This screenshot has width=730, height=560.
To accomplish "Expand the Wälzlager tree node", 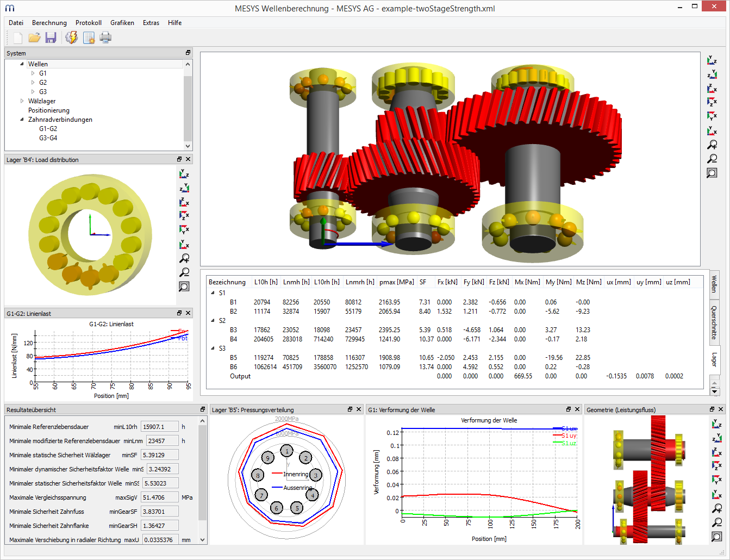I will (x=22, y=101).
